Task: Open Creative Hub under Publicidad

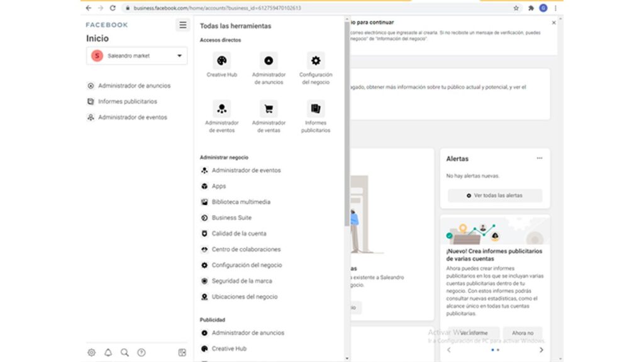Action: point(223,349)
